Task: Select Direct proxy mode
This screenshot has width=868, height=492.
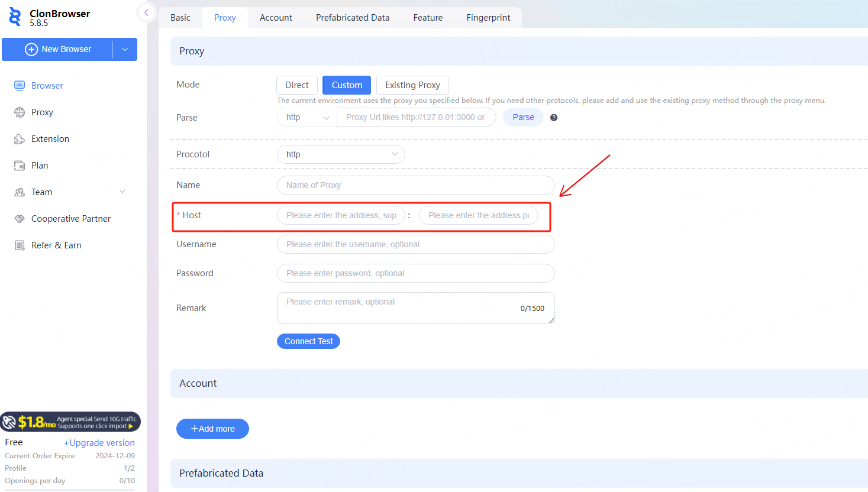Action: pyautogui.click(x=297, y=85)
